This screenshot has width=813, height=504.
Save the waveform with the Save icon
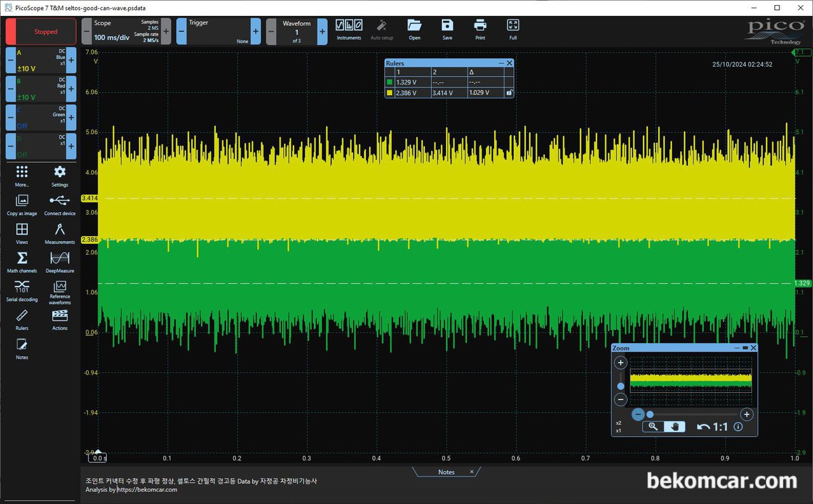(447, 30)
